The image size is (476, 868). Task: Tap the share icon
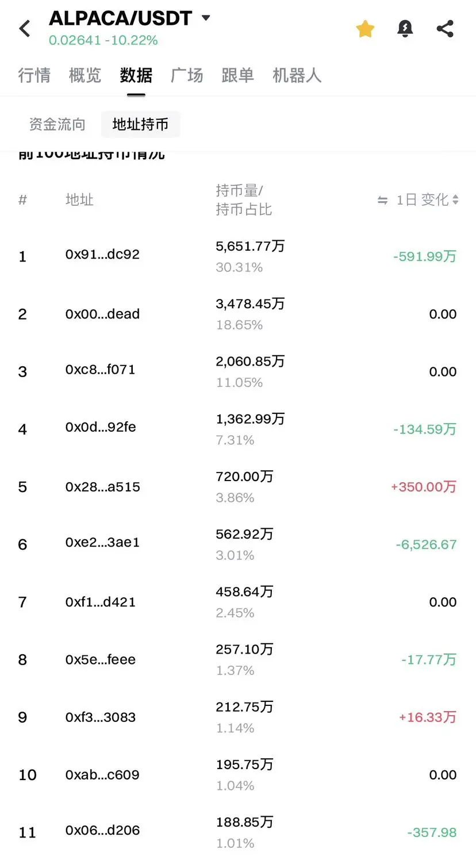pos(445,29)
